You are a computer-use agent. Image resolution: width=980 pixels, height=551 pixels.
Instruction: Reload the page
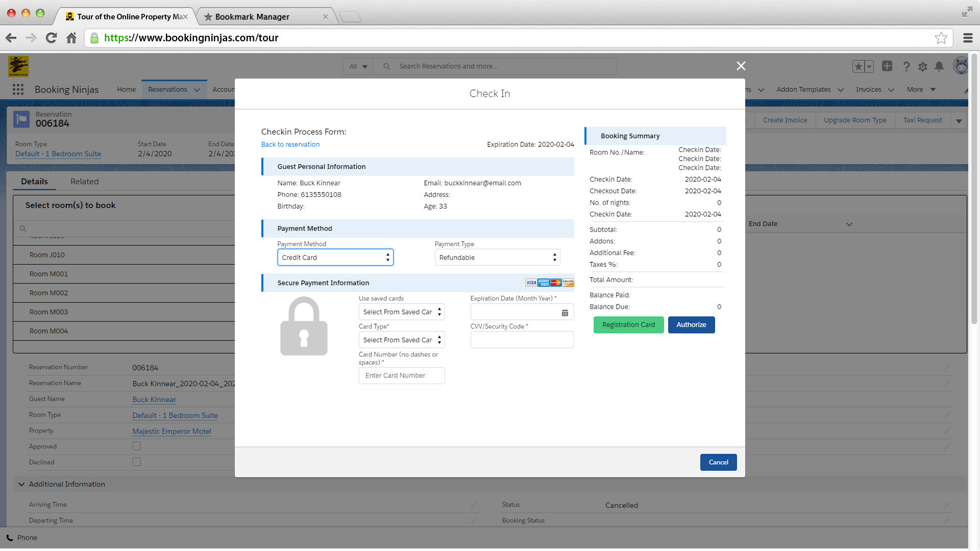coord(51,38)
